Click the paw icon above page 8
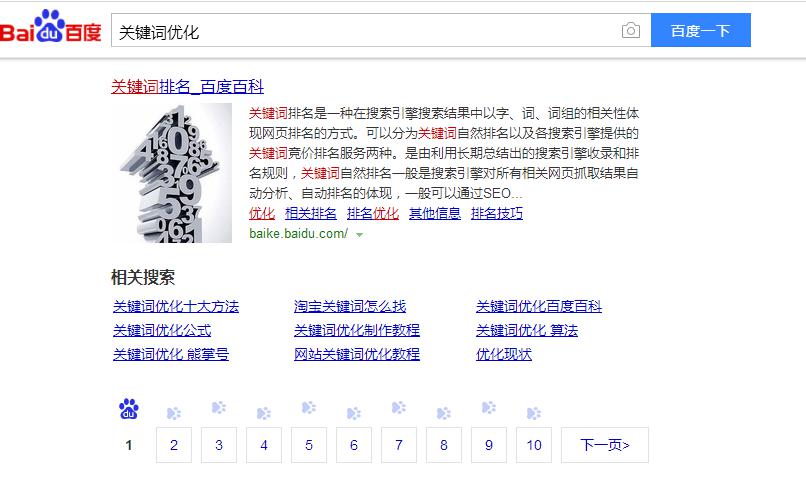Image resolution: width=806 pixels, height=484 pixels. click(444, 413)
